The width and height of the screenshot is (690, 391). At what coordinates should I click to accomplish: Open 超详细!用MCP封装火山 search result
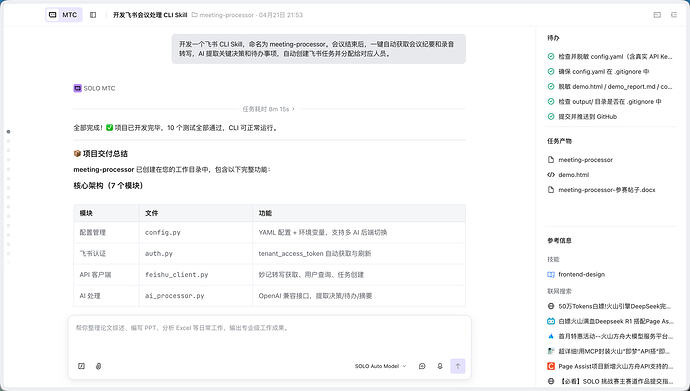click(615, 351)
